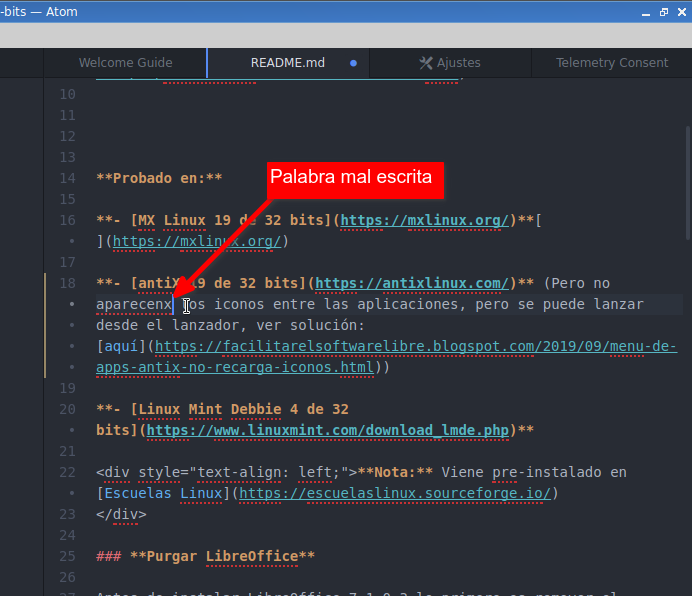The image size is (692, 596).
Task: Click the **Nota:** bold text
Action: pyautogui.click(x=395, y=472)
